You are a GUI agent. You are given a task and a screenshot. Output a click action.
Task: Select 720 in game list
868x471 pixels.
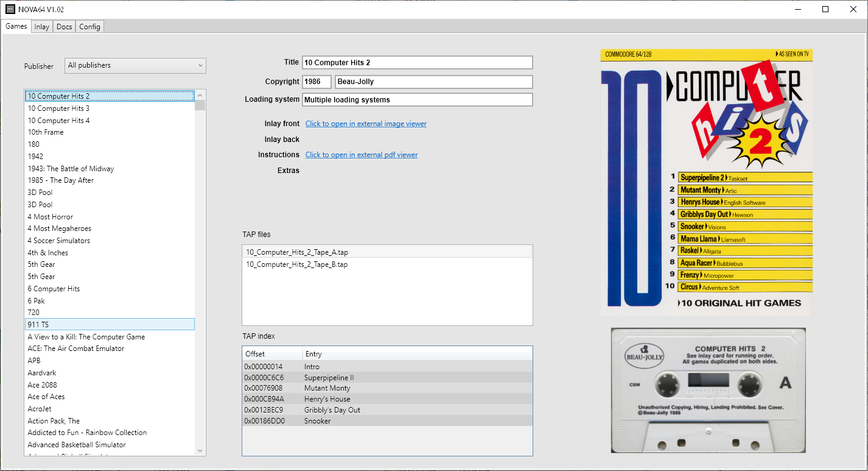(x=110, y=313)
